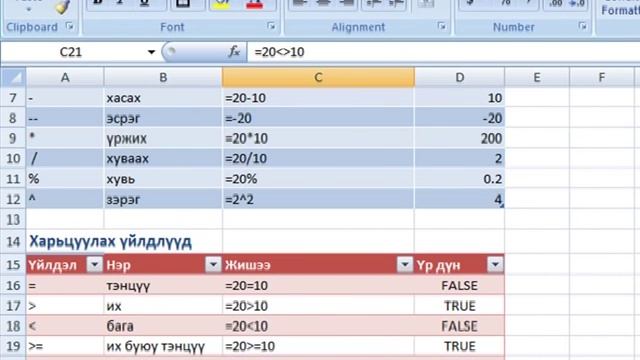This screenshot has height=360, width=640.
Task: Select row 13 header
Action: (13, 220)
